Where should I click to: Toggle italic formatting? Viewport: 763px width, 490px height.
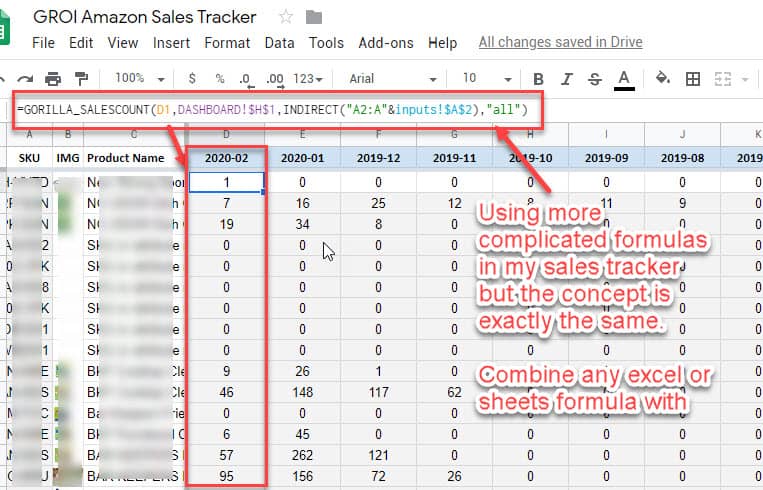tap(566, 79)
